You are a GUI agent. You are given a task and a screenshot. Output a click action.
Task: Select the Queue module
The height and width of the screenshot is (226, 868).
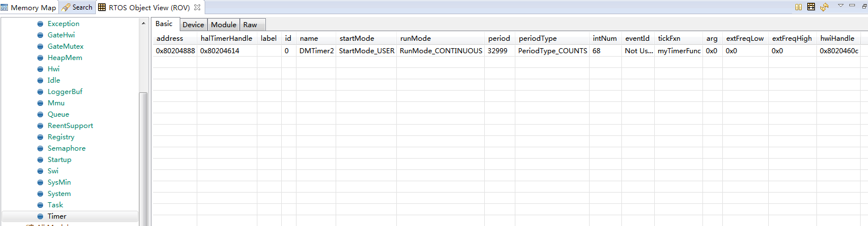click(58, 114)
